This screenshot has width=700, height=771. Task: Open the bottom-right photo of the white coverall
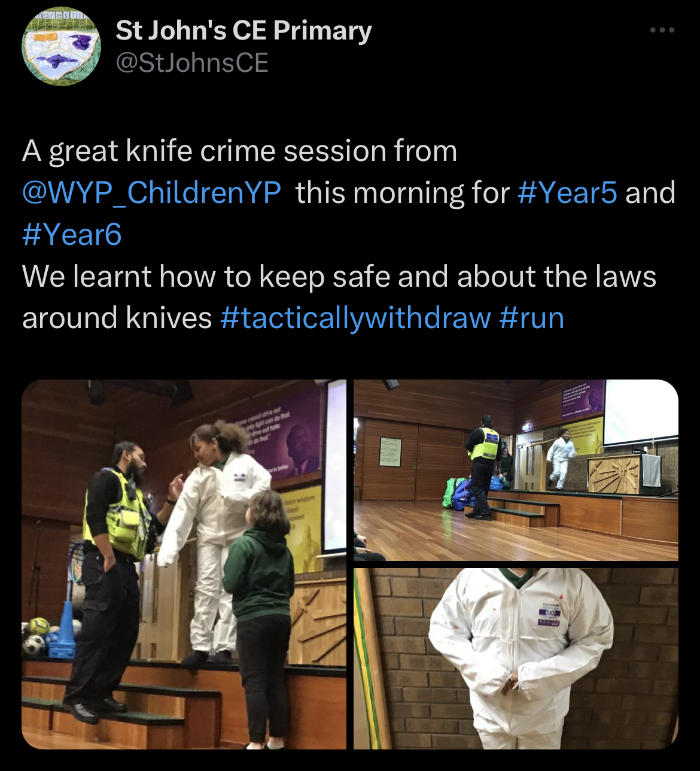coord(516,658)
